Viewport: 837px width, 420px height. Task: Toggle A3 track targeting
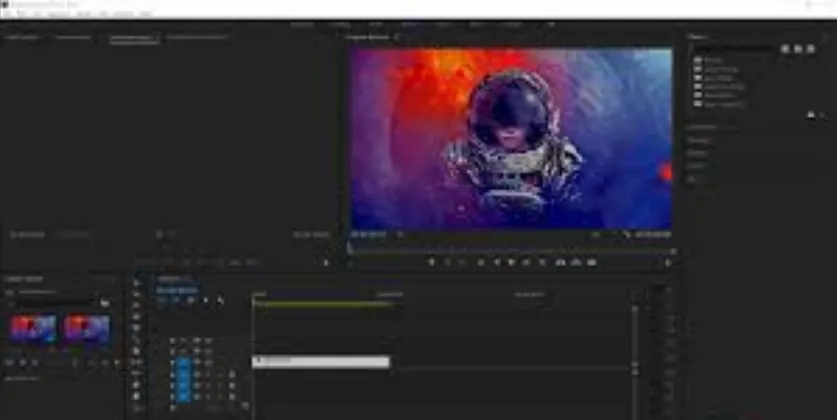pos(184,397)
